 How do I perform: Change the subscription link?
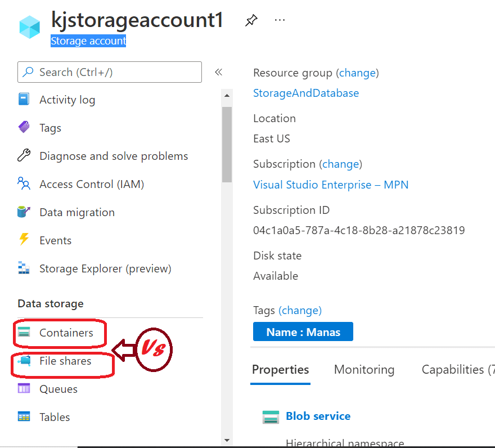[341, 164]
